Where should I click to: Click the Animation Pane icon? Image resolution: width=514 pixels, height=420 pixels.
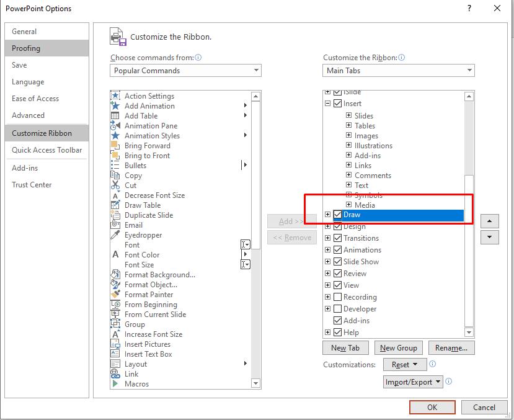pyautogui.click(x=115, y=125)
